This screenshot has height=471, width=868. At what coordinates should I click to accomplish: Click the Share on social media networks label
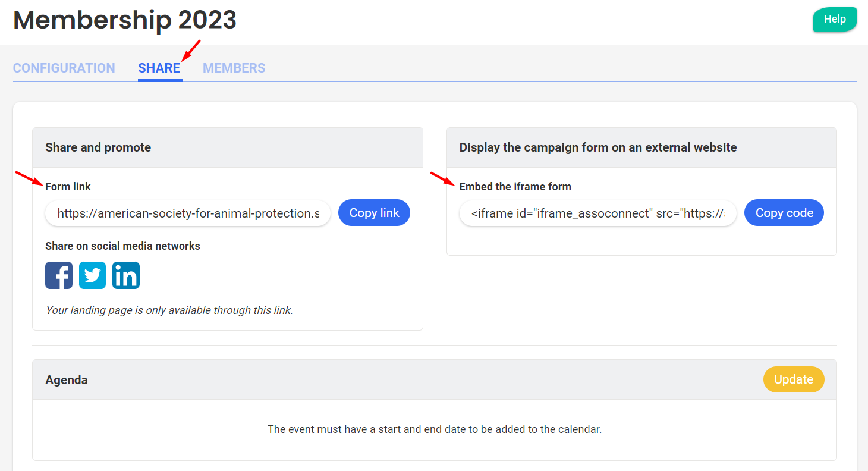click(122, 246)
